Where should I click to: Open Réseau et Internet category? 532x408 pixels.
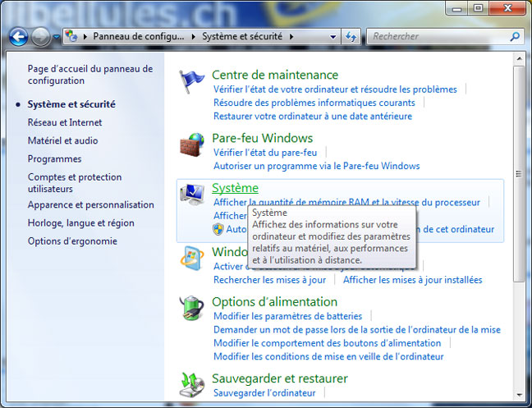(x=65, y=122)
